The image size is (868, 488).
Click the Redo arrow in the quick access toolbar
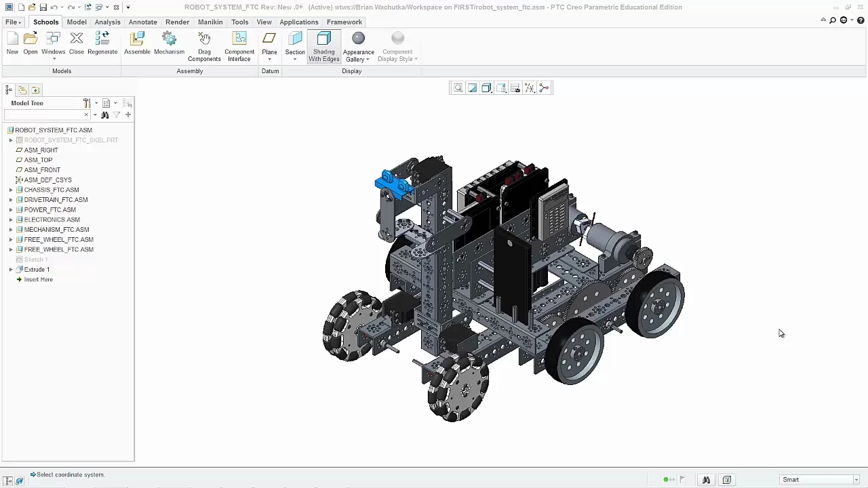tap(71, 7)
